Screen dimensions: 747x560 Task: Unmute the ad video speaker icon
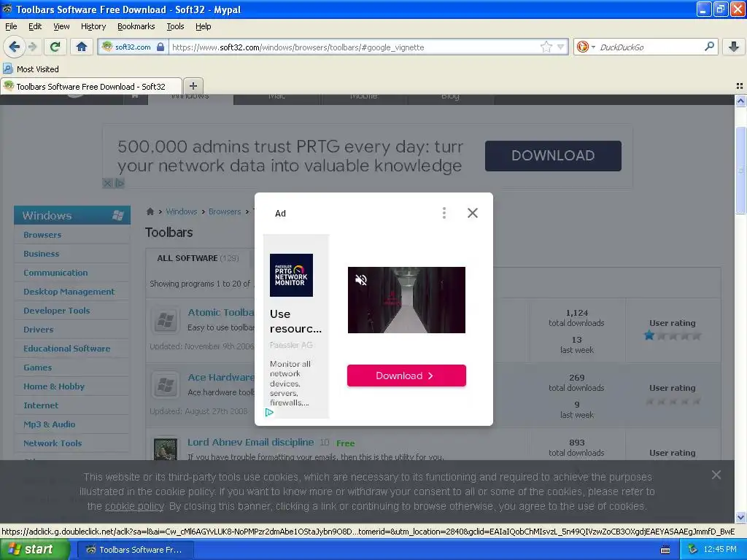361,279
